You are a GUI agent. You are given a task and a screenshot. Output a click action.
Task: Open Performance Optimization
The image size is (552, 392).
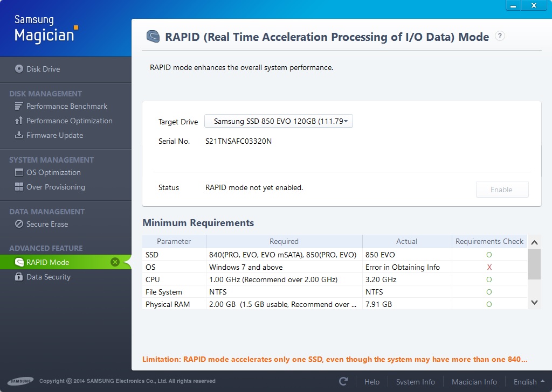70,121
